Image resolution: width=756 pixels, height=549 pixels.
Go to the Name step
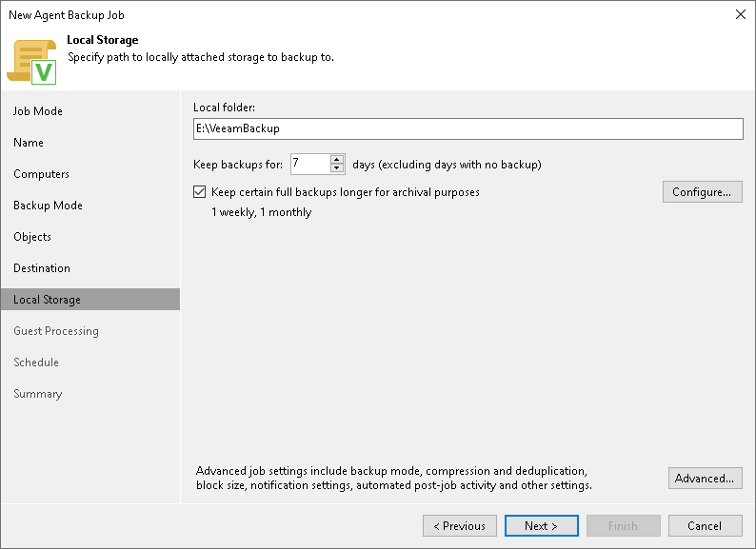(x=29, y=143)
